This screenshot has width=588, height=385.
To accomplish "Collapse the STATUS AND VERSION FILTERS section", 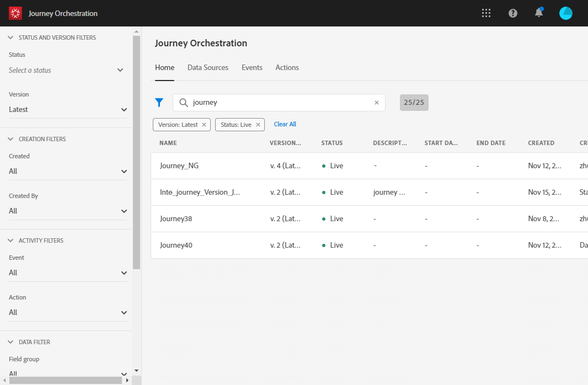I will pos(9,37).
